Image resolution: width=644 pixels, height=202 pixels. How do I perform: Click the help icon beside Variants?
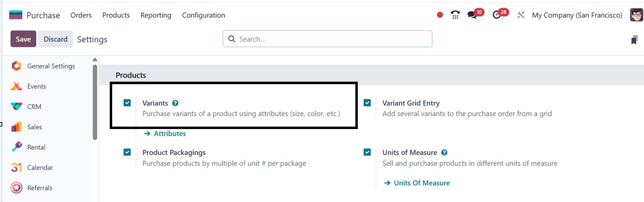point(176,103)
